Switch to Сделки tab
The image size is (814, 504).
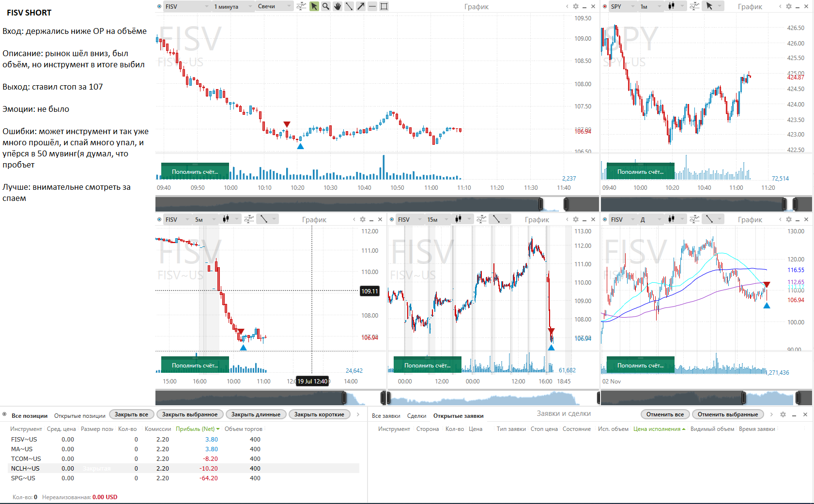coord(416,416)
